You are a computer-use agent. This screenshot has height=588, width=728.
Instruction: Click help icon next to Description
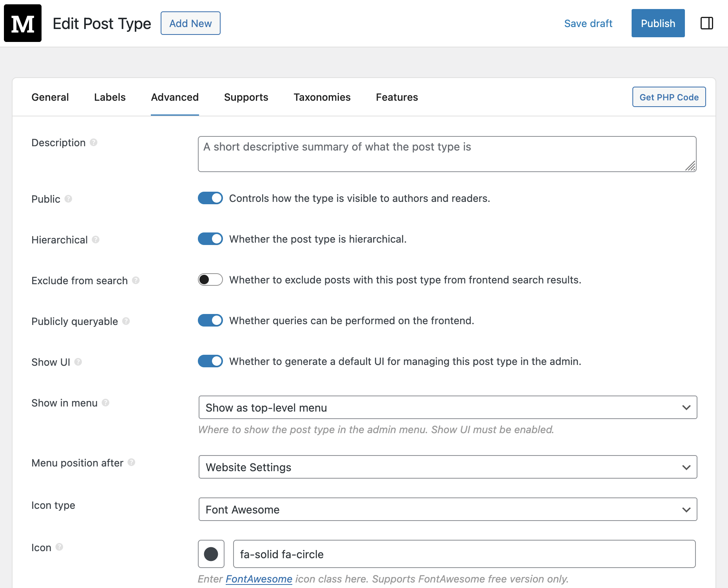coord(94,142)
